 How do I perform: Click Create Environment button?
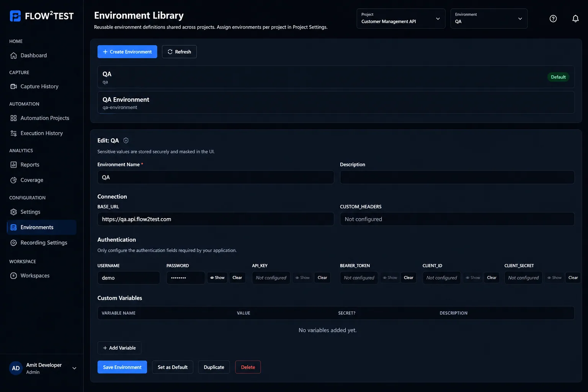(127, 52)
